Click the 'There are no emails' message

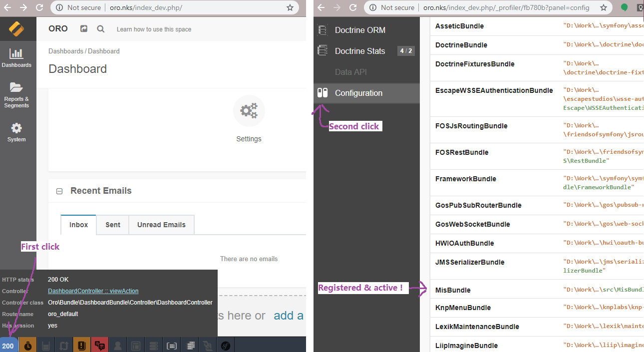[249, 259]
